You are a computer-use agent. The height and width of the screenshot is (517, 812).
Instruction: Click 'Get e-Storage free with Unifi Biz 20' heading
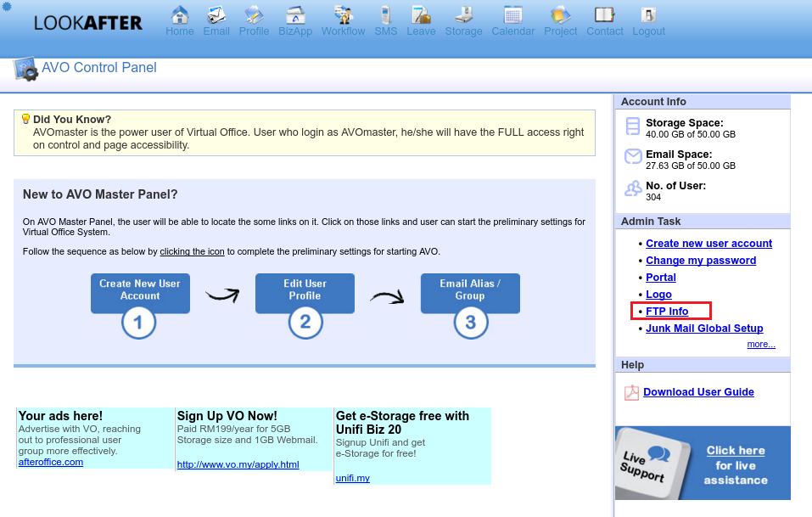(402, 423)
